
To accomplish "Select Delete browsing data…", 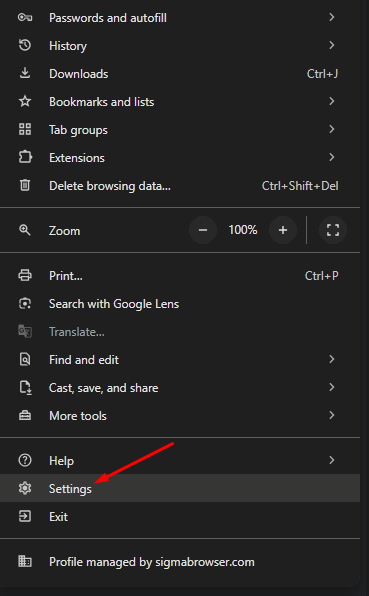I will [x=180, y=185].
